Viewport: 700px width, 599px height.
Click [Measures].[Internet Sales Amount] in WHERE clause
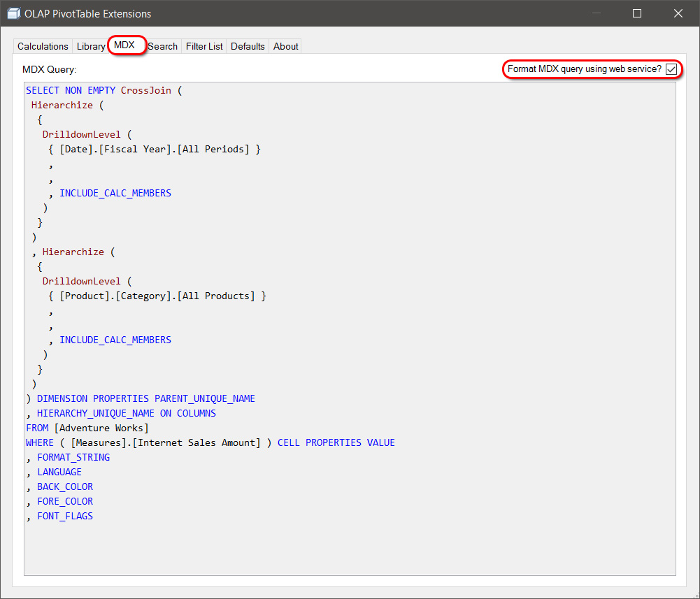point(166,443)
